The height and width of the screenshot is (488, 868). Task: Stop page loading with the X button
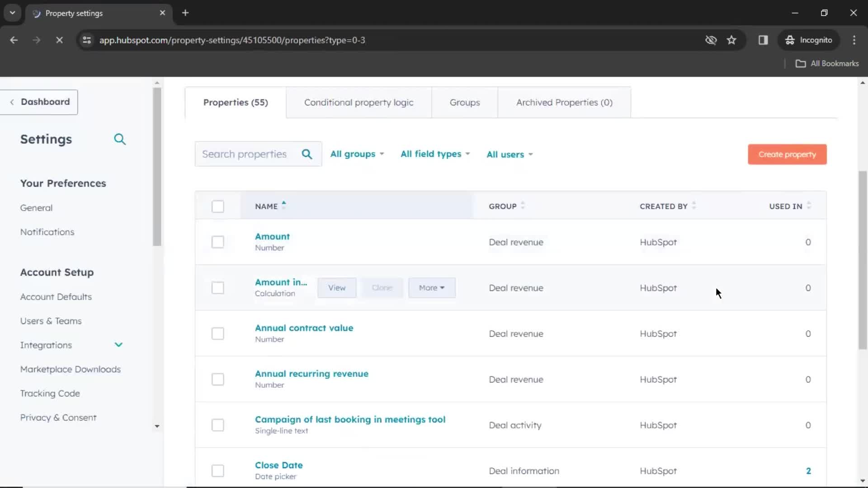tap(59, 40)
